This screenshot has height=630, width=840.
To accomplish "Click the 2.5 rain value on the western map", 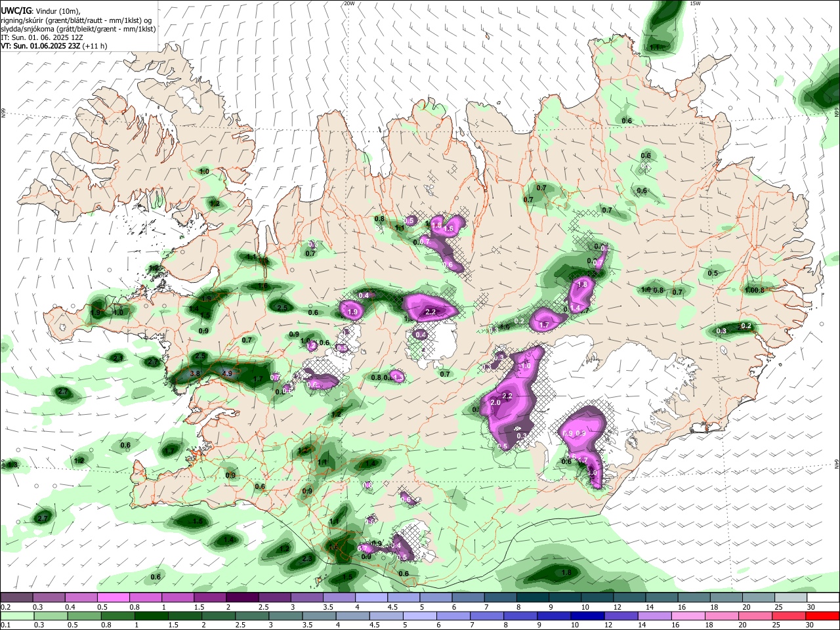I will click(x=282, y=308).
